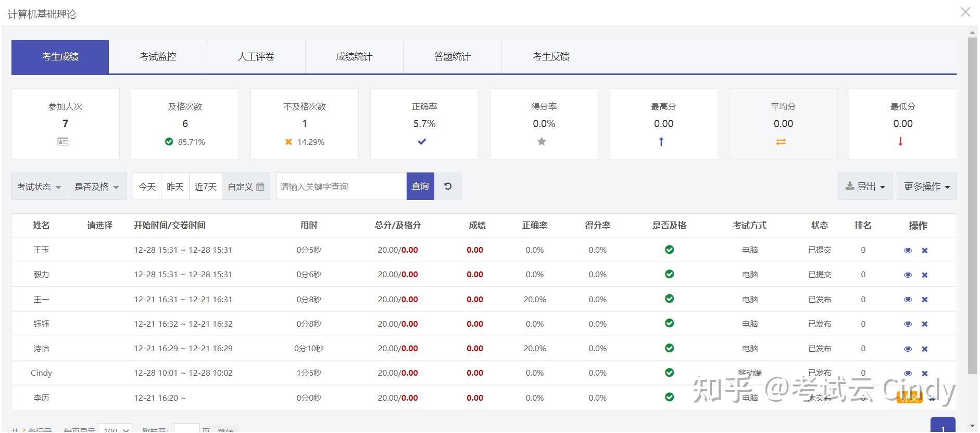The image size is (980, 433).
Task: Filter records by 今天
Action: (147, 187)
